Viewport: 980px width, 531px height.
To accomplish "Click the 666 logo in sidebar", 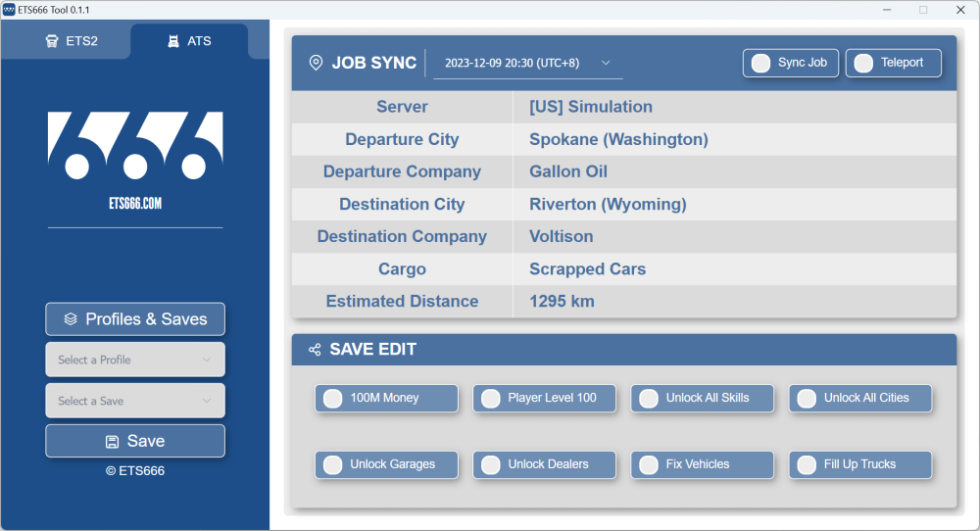I will coord(135,146).
